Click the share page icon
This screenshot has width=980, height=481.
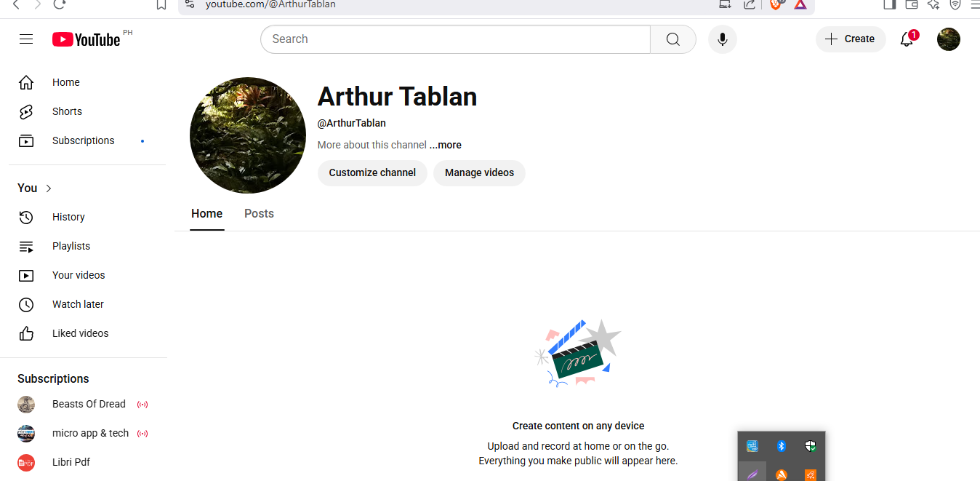tap(750, 4)
